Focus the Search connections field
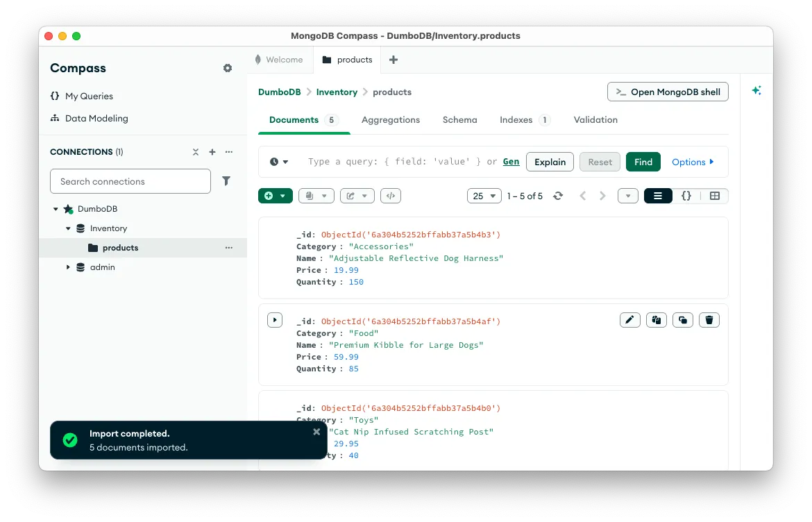Screen dimensions: 812x522 [130, 182]
